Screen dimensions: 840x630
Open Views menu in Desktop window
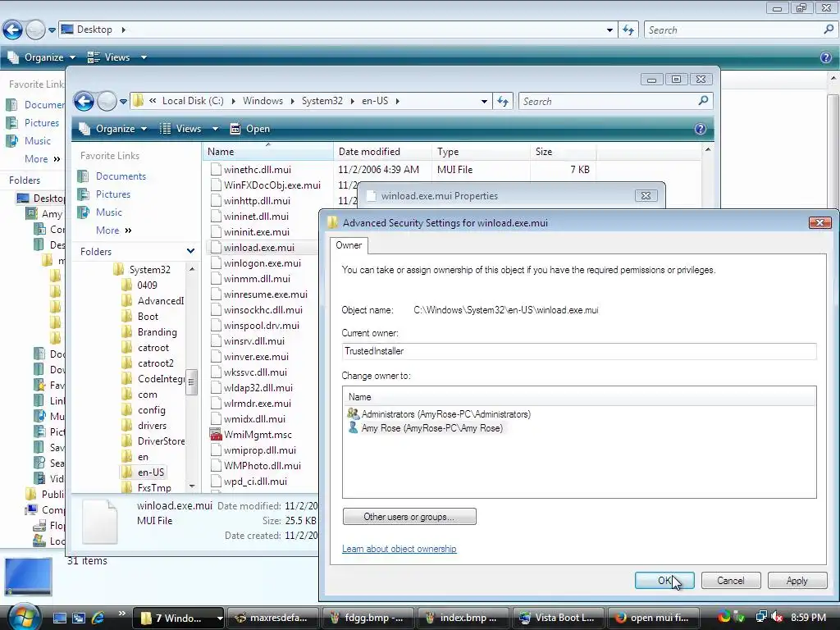click(117, 57)
